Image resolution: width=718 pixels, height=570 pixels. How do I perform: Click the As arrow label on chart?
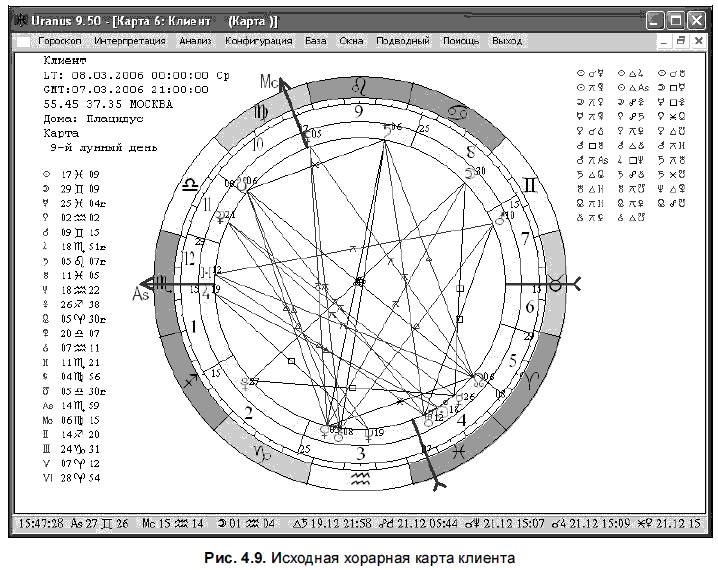[141, 293]
